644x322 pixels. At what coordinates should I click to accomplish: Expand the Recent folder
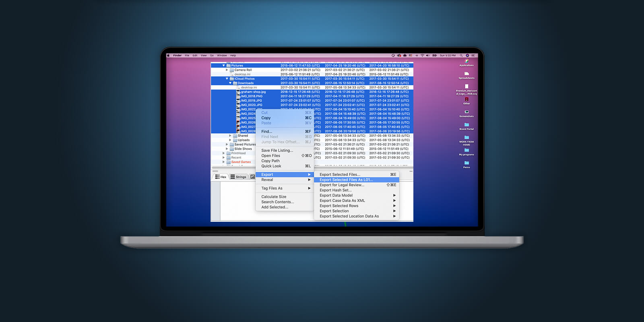[223, 158]
